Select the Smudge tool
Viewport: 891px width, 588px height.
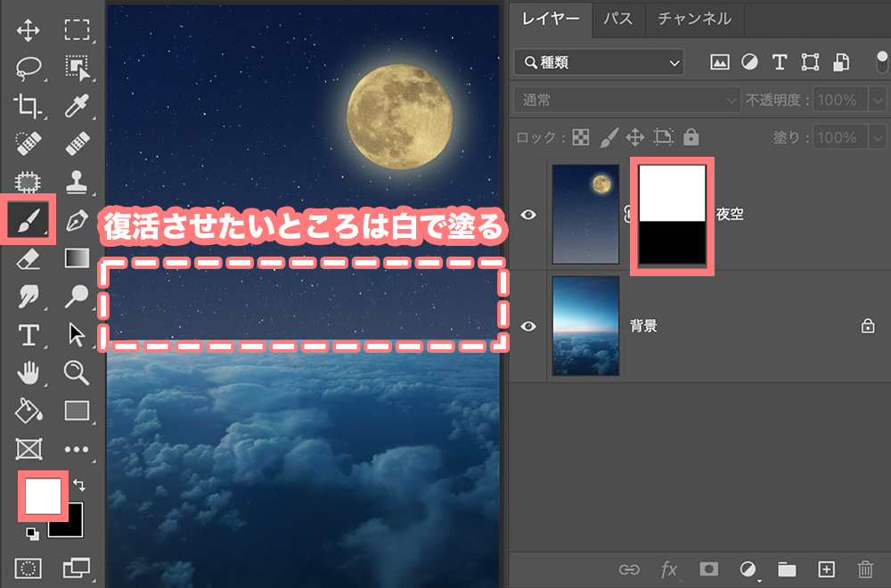coord(28,296)
